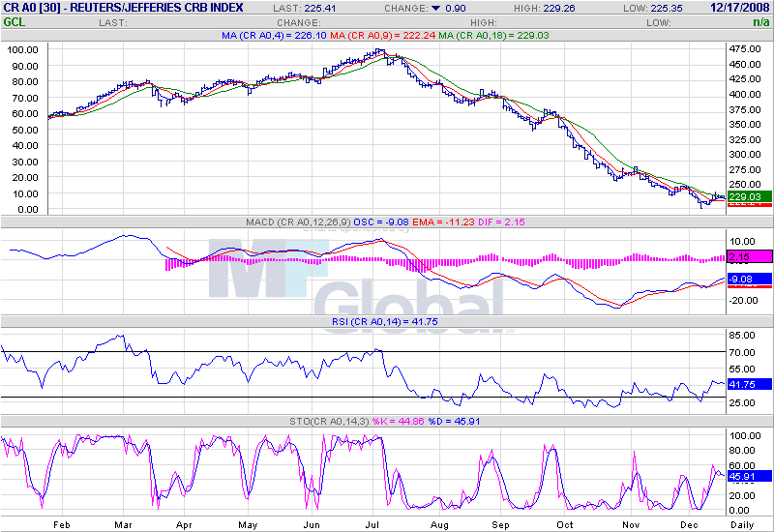Click the %D = 45.91 legend

[x=454, y=422]
